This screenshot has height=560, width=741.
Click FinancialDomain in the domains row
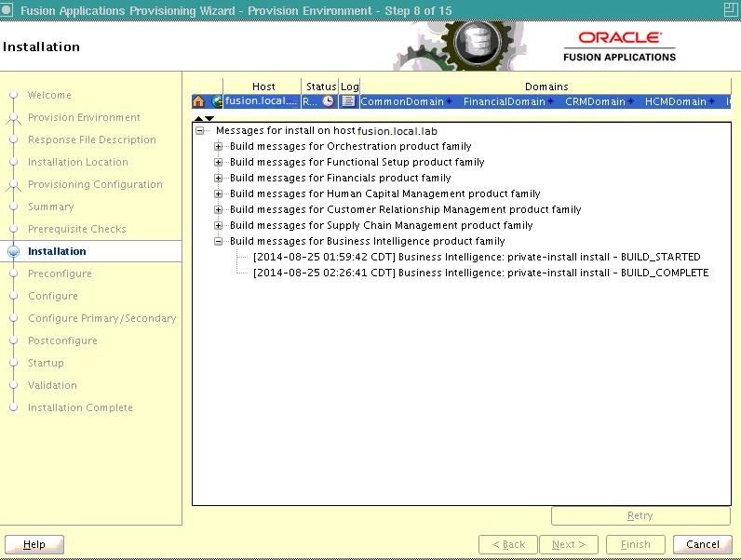505,101
